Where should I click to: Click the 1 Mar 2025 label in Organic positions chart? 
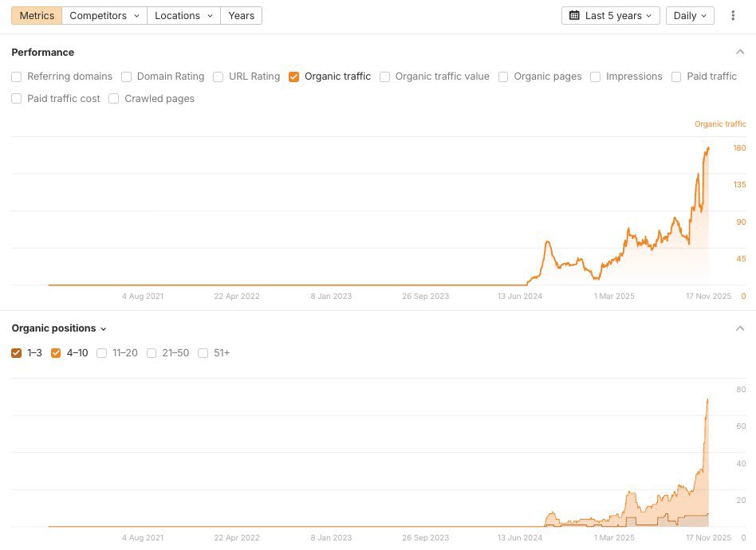614,537
